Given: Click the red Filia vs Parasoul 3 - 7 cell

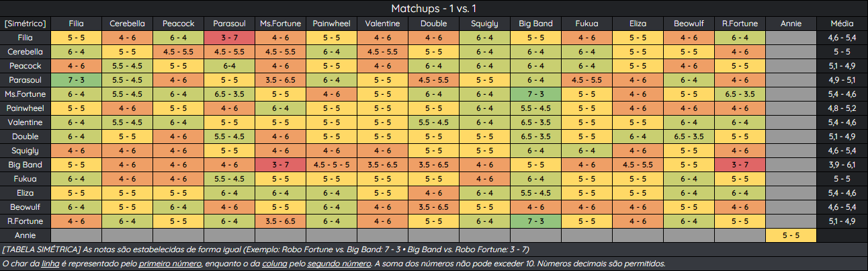Looking at the screenshot, I should click(x=229, y=38).
